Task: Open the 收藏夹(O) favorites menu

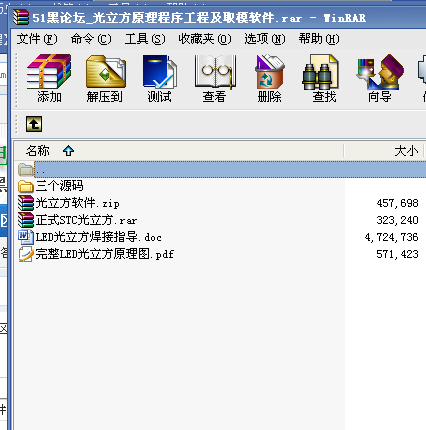Action: coord(205,39)
